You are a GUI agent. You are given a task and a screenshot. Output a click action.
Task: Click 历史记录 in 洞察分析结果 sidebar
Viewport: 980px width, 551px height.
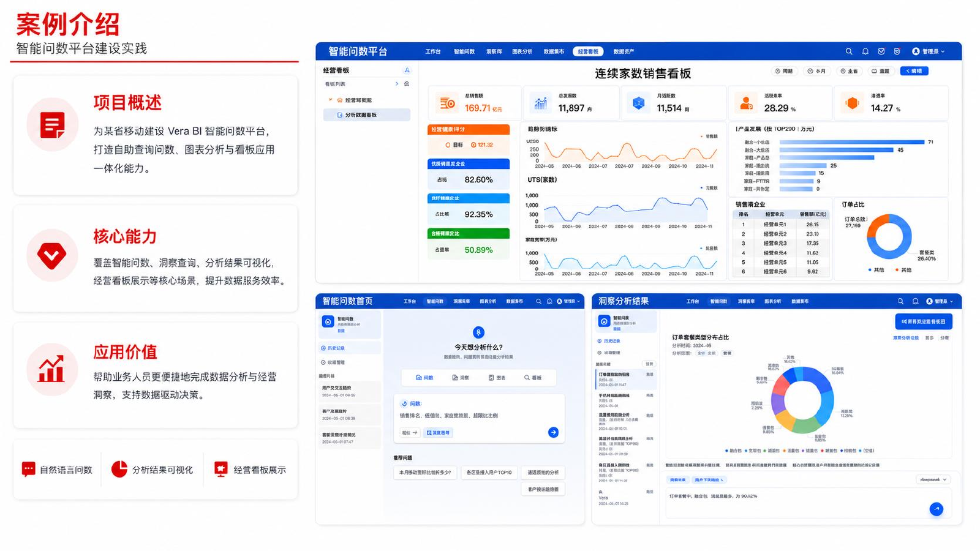(609, 341)
